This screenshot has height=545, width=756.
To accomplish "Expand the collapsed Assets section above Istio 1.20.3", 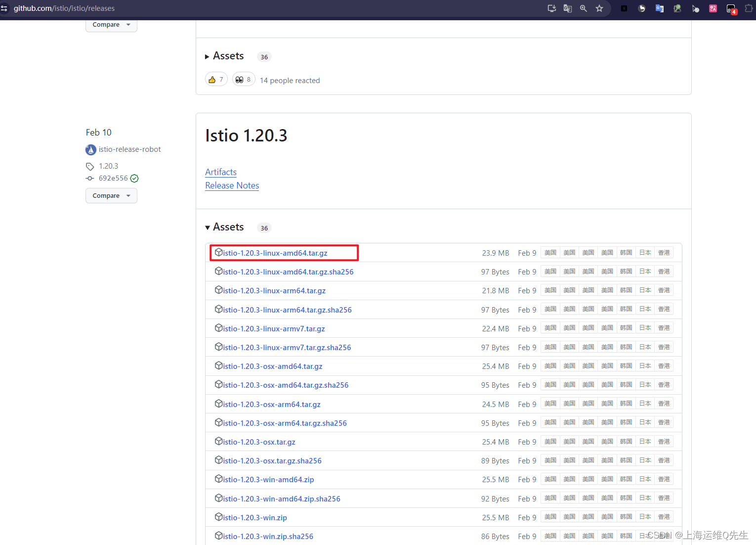I will (225, 56).
